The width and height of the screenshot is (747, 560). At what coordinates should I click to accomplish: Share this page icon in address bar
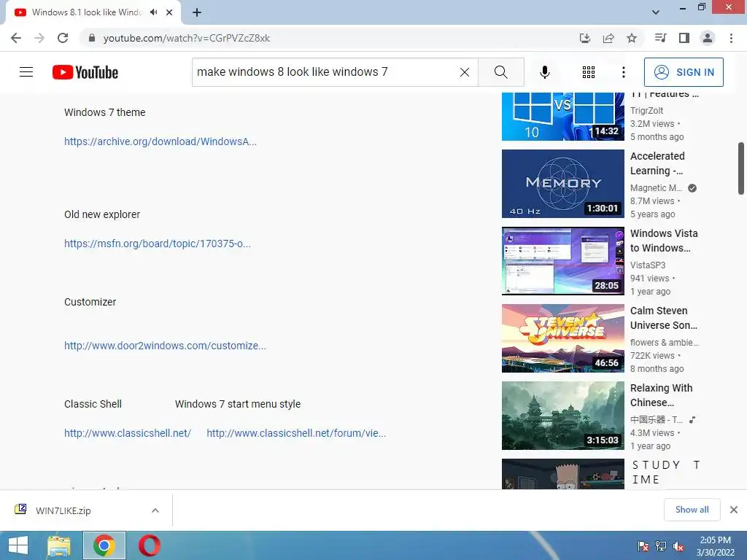point(608,38)
